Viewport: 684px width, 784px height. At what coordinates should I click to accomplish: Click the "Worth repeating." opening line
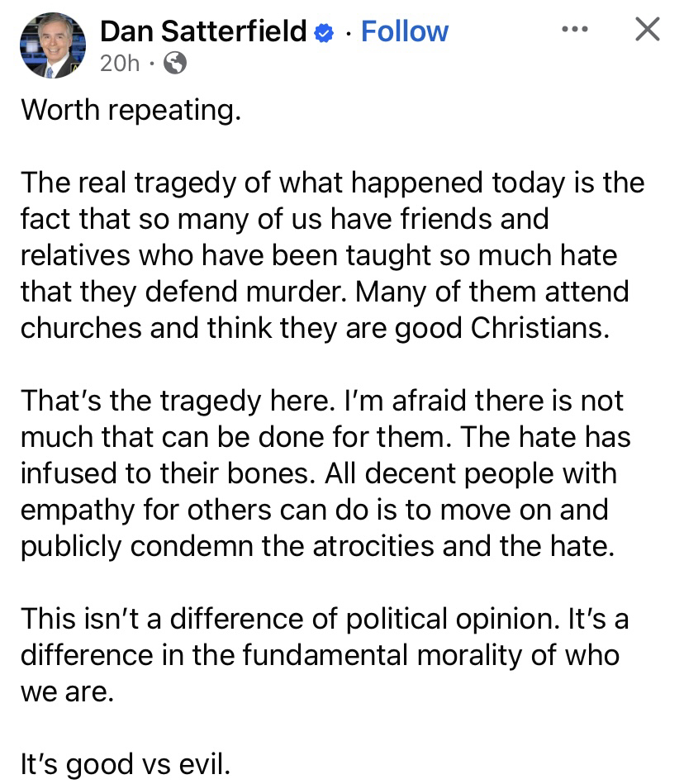pyautogui.click(x=131, y=110)
